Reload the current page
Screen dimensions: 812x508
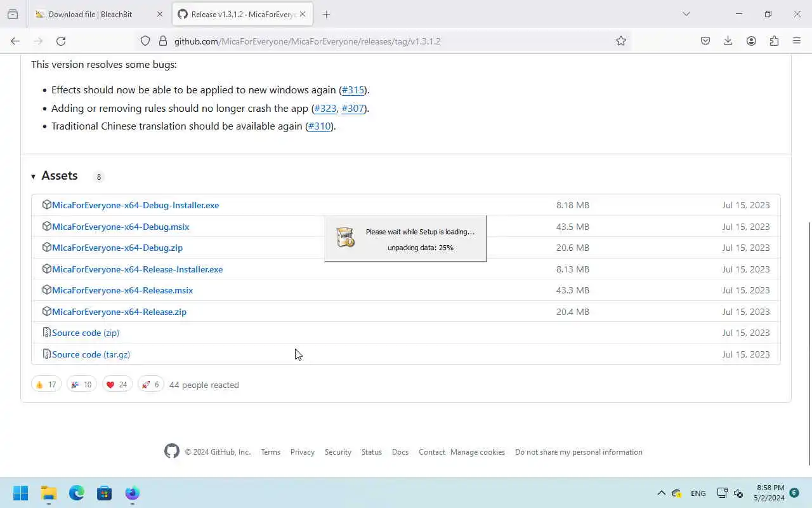click(x=61, y=41)
